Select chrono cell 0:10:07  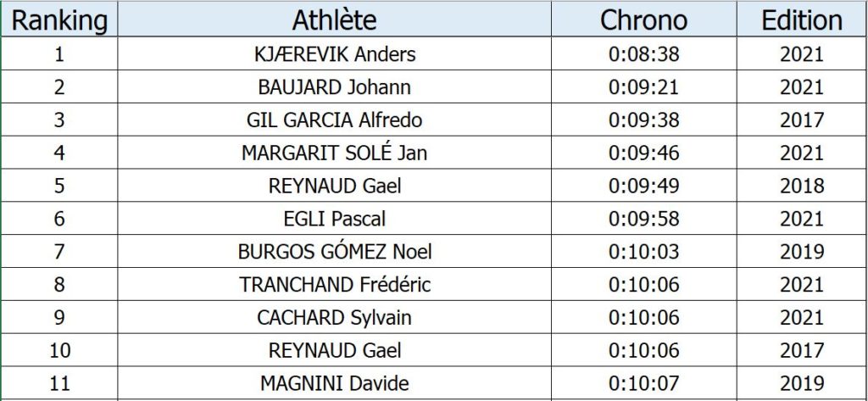point(644,383)
